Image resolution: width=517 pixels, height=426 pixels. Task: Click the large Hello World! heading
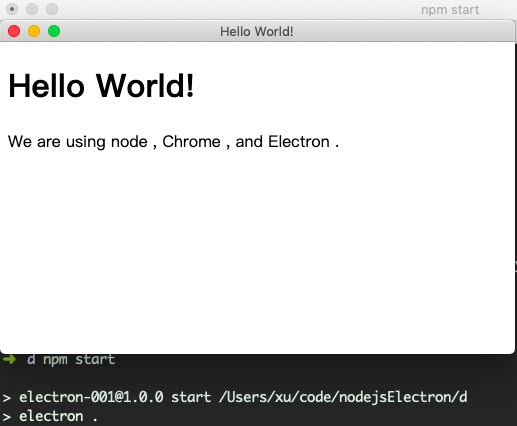coord(101,86)
